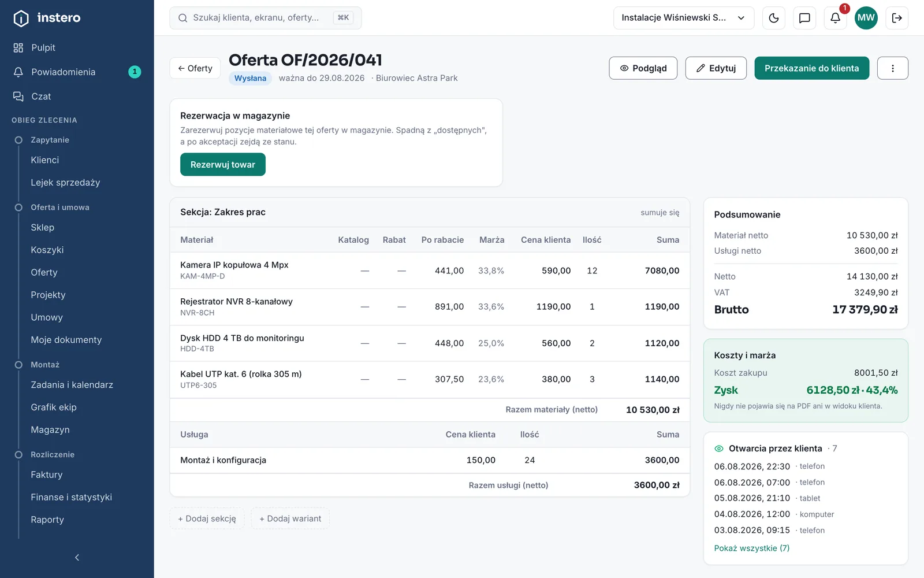Open the three-dot more options menu
The height and width of the screenshot is (578, 924).
893,68
